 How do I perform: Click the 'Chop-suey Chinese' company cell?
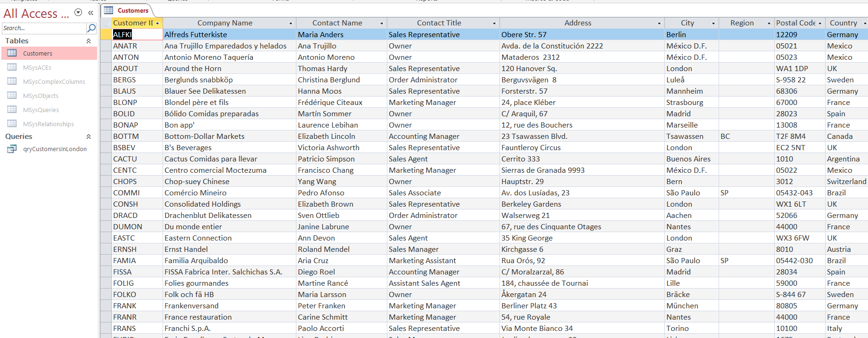tap(229, 181)
